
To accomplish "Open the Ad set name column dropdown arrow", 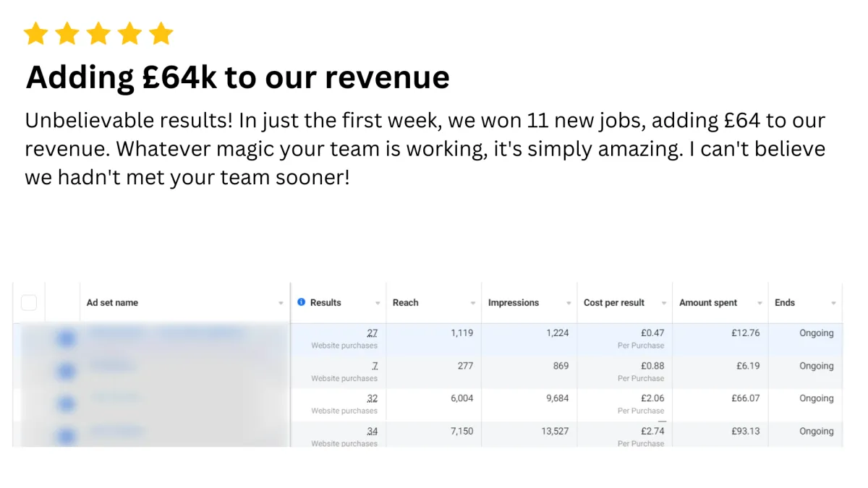I will 281,304.
